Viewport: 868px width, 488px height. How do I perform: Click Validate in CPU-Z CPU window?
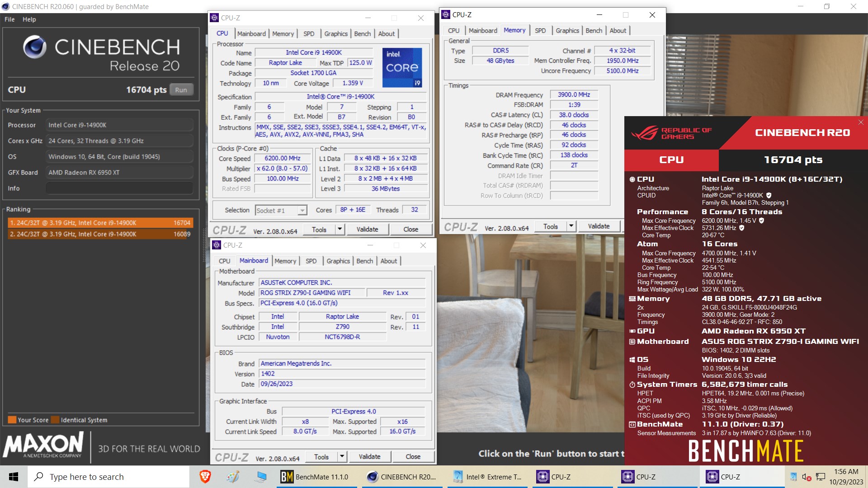coord(367,230)
